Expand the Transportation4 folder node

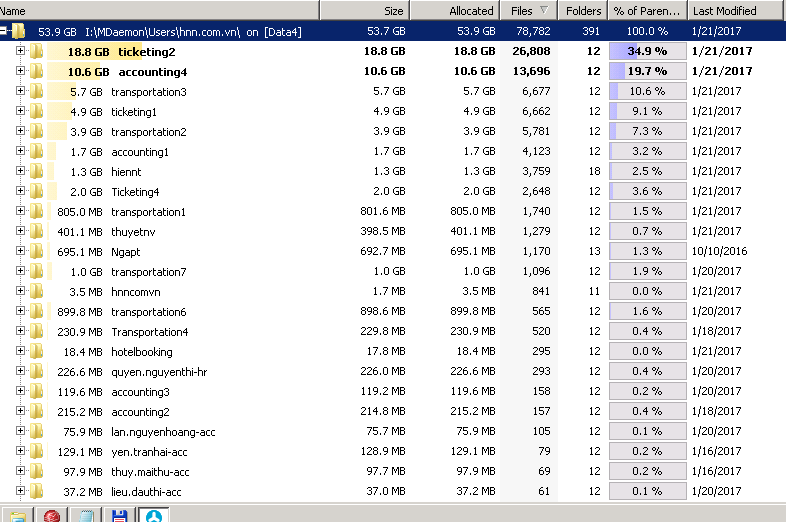tap(20, 330)
